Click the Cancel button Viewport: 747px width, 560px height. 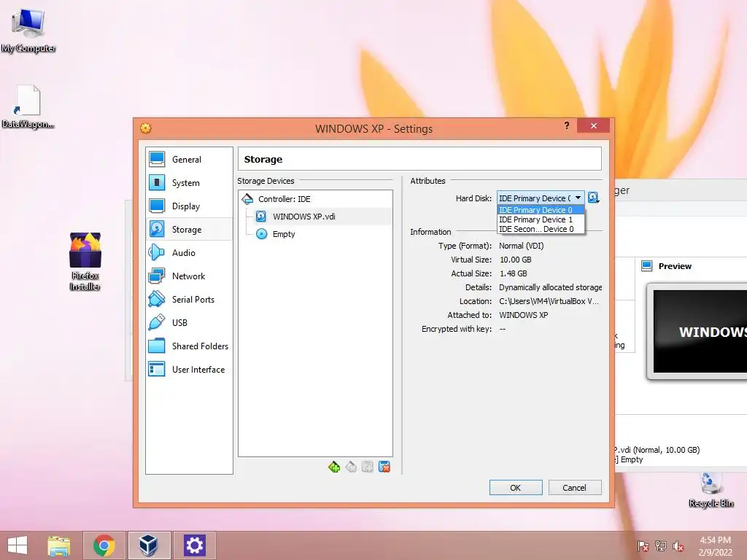[575, 488]
